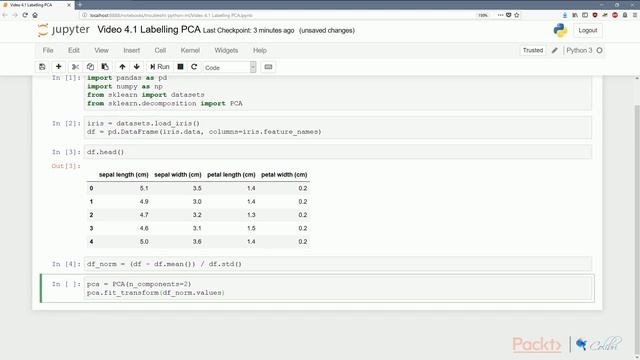
Task: Close the Video 4.1 Labelling PCA tab
Action: point(69,5)
